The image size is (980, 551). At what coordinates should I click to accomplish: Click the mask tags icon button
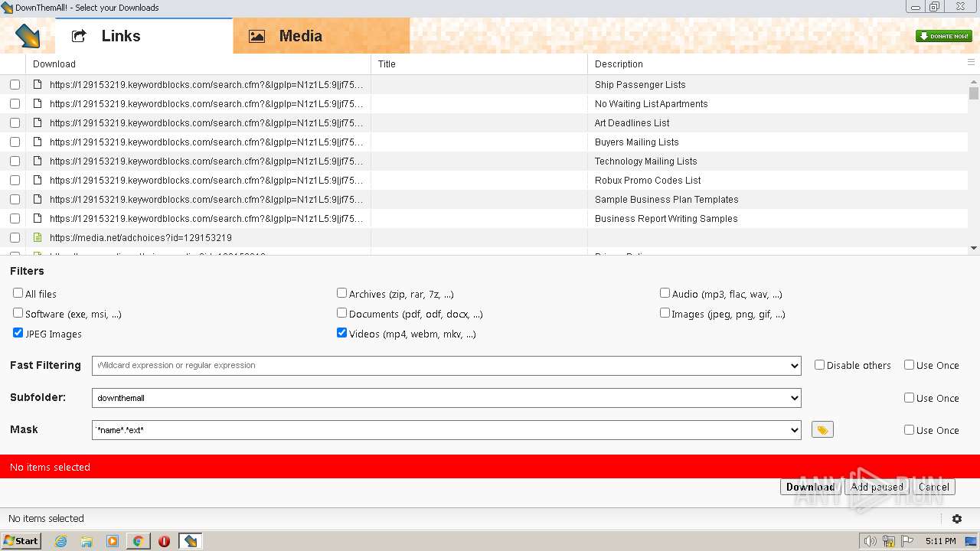point(822,430)
